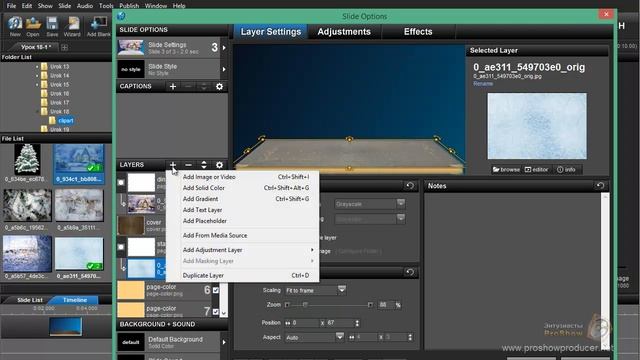
Task: Select clipart folder in Folder List
Action: point(61,120)
